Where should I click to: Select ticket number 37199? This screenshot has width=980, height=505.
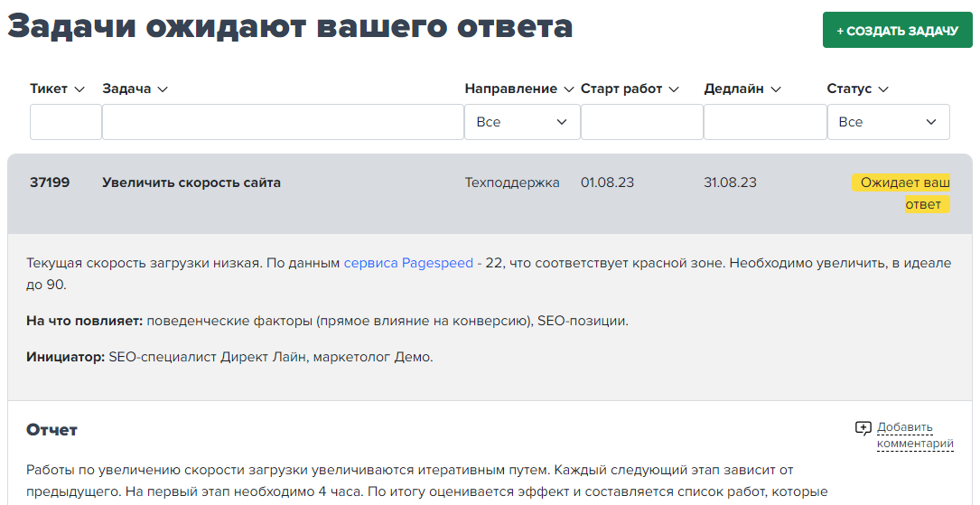point(50,182)
